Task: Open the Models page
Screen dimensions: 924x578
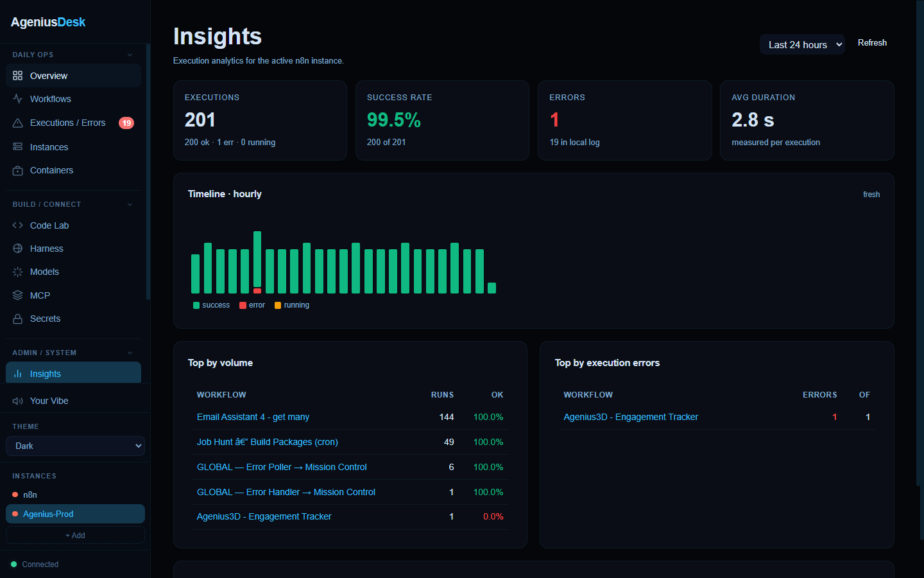Action: (x=73, y=272)
